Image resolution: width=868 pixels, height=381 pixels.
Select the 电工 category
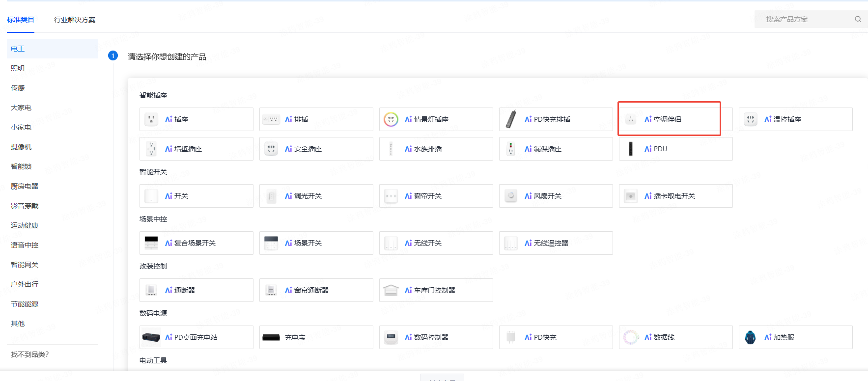[x=52, y=49]
